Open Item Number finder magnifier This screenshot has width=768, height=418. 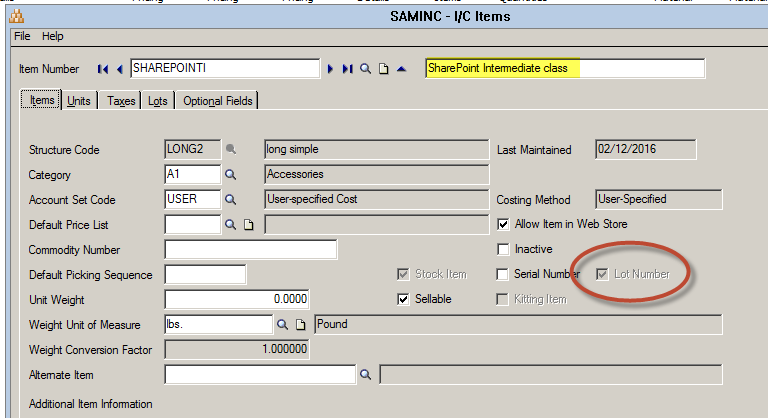(365, 69)
